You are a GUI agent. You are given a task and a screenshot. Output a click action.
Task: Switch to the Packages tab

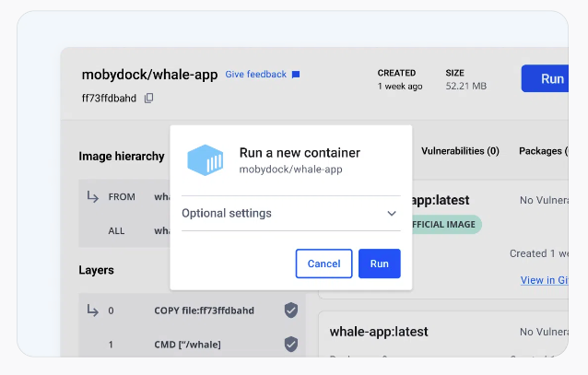(x=544, y=151)
